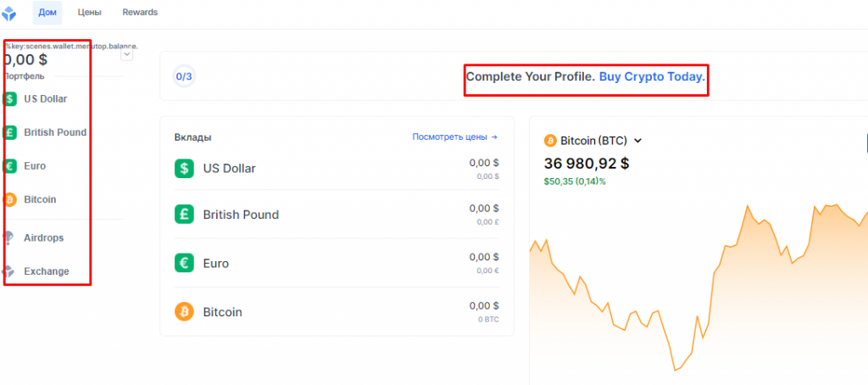Click the Blockchain logo icon at top left

click(x=10, y=13)
